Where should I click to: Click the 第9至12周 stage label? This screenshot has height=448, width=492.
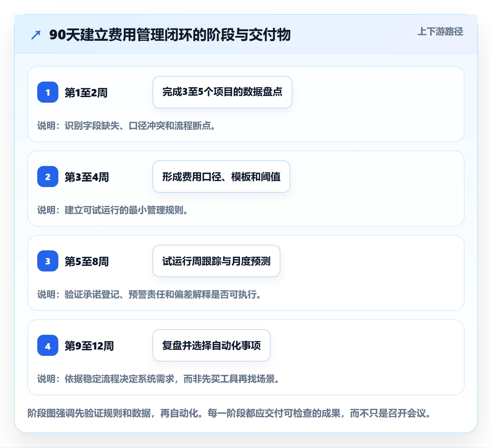coord(89,346)
